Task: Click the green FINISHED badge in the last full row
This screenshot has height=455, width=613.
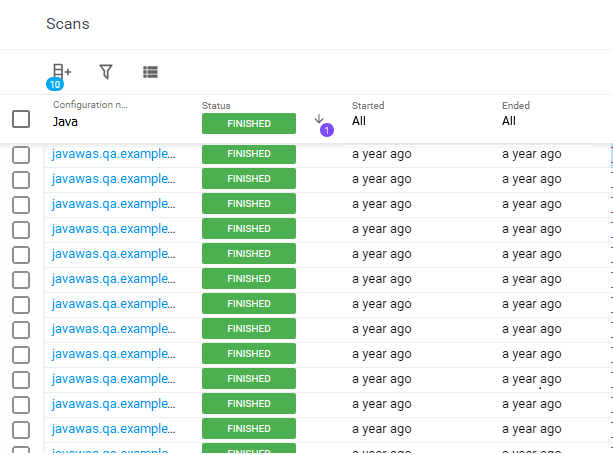Action: coord(249,429)
